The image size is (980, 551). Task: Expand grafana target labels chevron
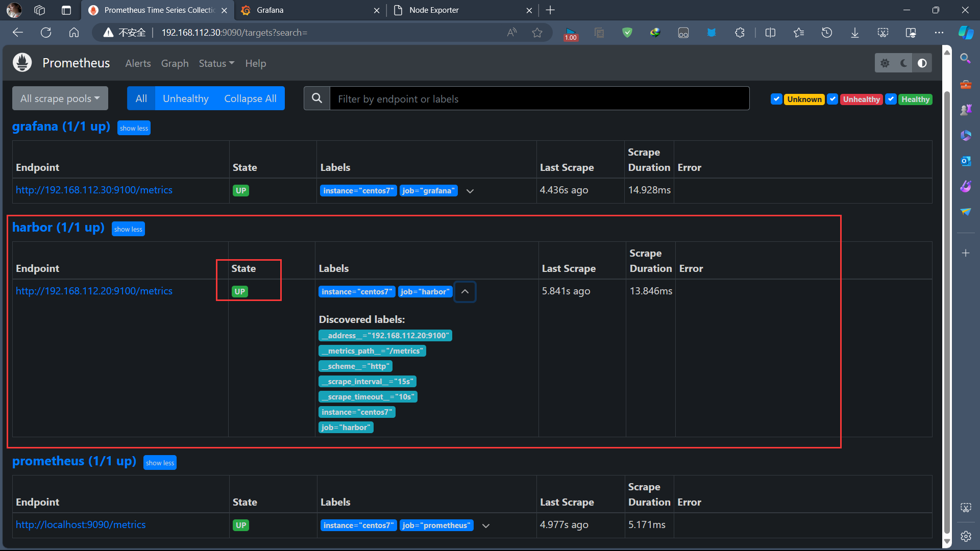tap(470, 191)
